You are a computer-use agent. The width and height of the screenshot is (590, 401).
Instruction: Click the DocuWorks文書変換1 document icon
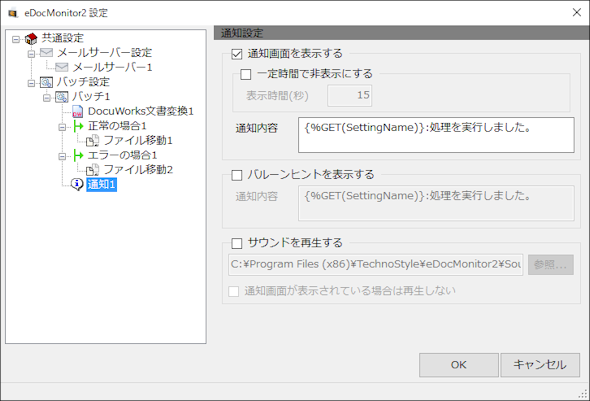click(78, 111)
